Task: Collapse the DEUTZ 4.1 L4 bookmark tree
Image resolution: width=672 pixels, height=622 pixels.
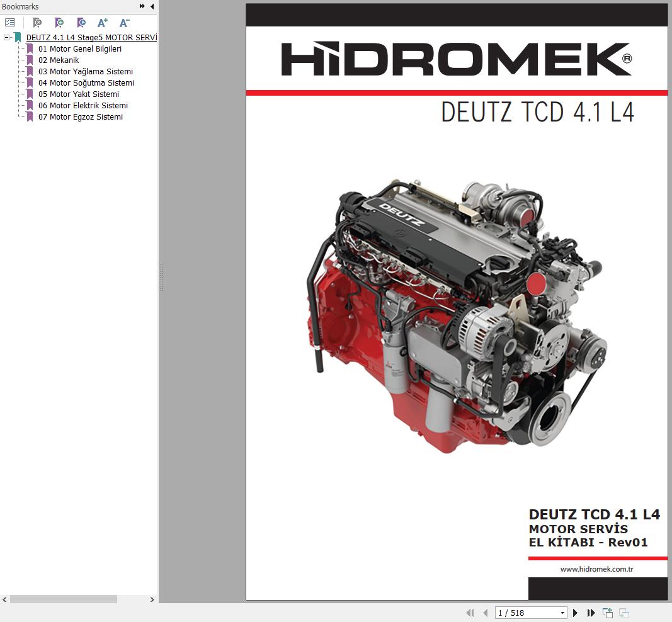Action: [x=5, y=37]
